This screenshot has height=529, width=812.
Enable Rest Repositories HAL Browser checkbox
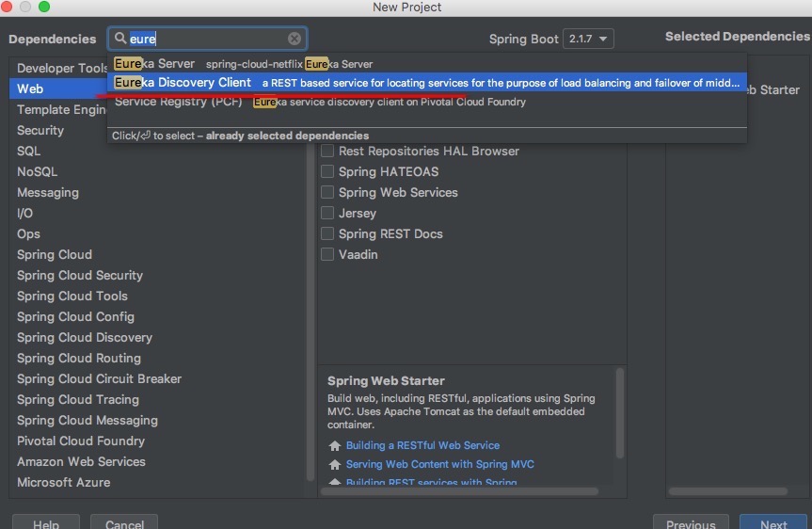coord(327,152)
